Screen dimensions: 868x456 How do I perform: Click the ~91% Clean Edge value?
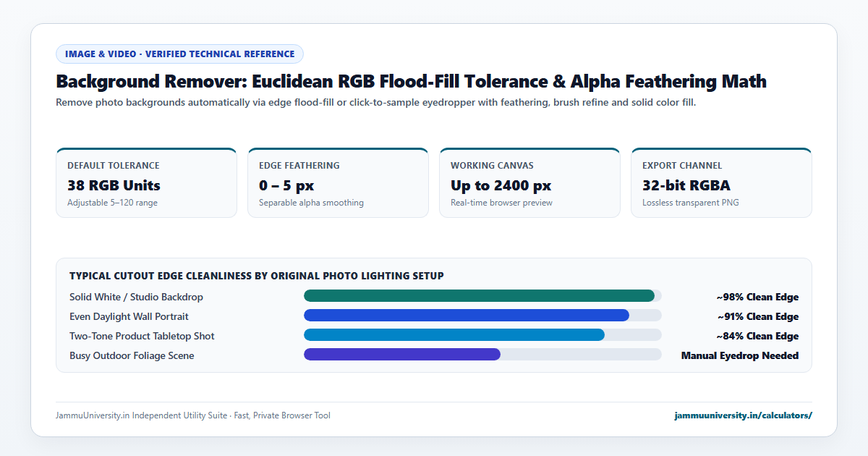pos(757,316)
